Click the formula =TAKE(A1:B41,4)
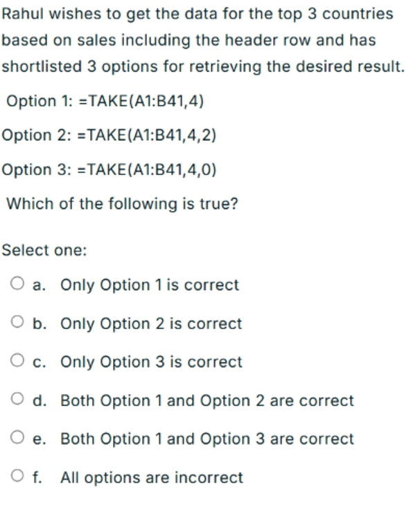 (141, 101)
